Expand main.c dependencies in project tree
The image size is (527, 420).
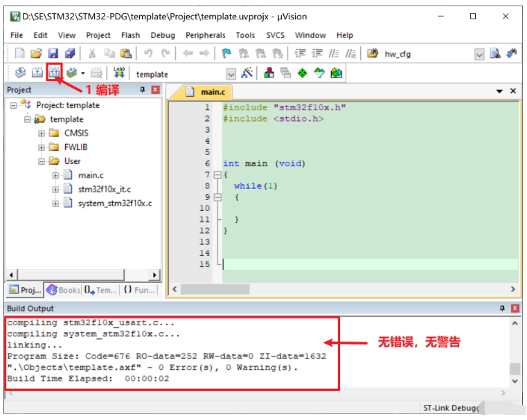(x=55, y=176)
